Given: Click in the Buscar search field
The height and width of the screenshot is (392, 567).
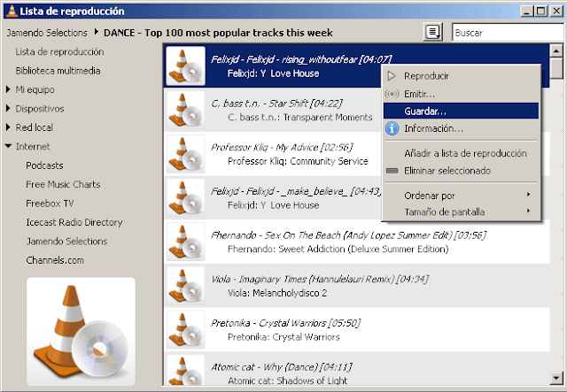Looking at the screenshot, I should [x=508, y=33].
